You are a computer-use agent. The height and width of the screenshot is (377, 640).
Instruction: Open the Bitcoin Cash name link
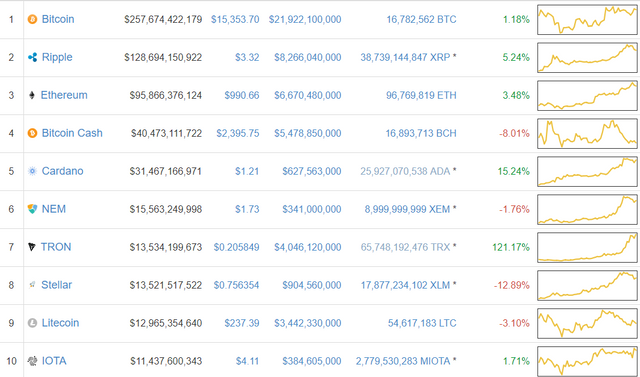point(72,133)
